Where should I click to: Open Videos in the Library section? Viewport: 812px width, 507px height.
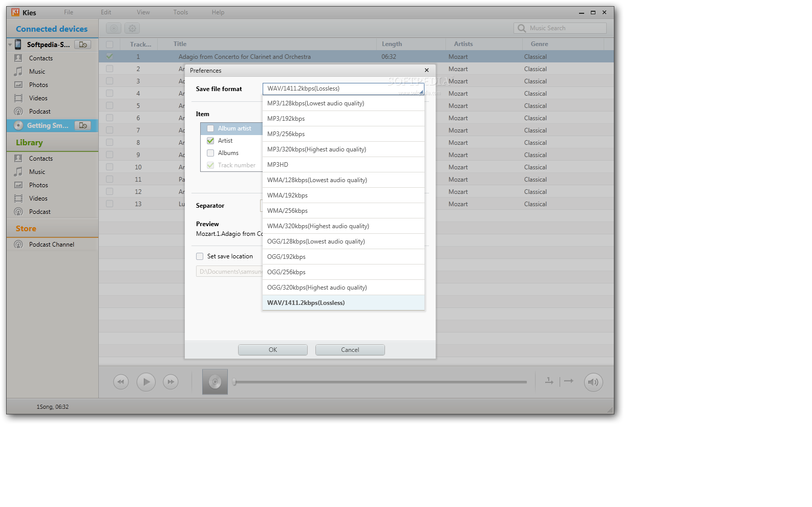[x=38, y=199]
